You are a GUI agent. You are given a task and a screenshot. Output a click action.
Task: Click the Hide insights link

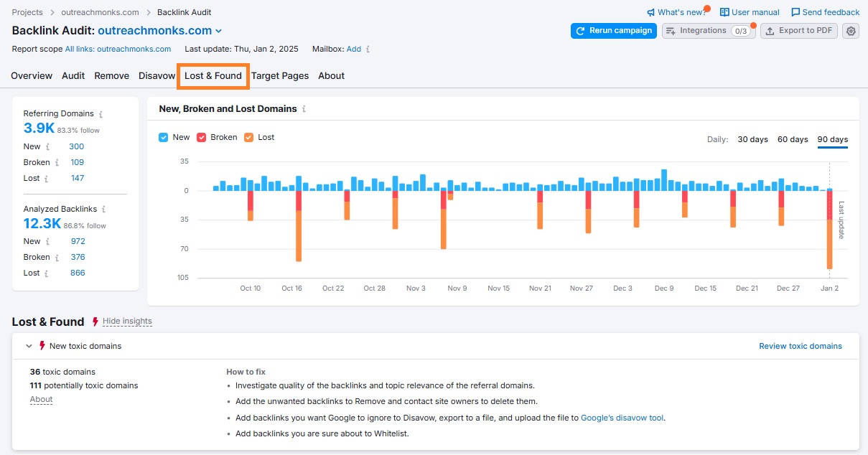127,322
